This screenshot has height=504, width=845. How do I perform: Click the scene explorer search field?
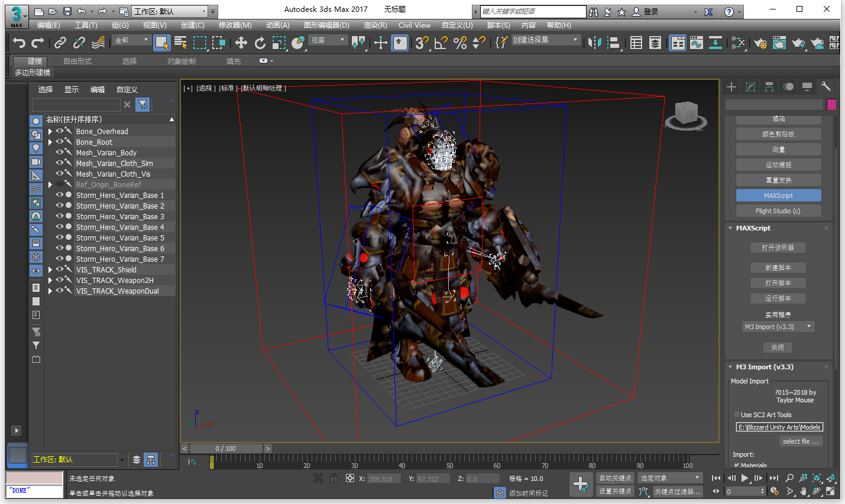coord(76,105)
